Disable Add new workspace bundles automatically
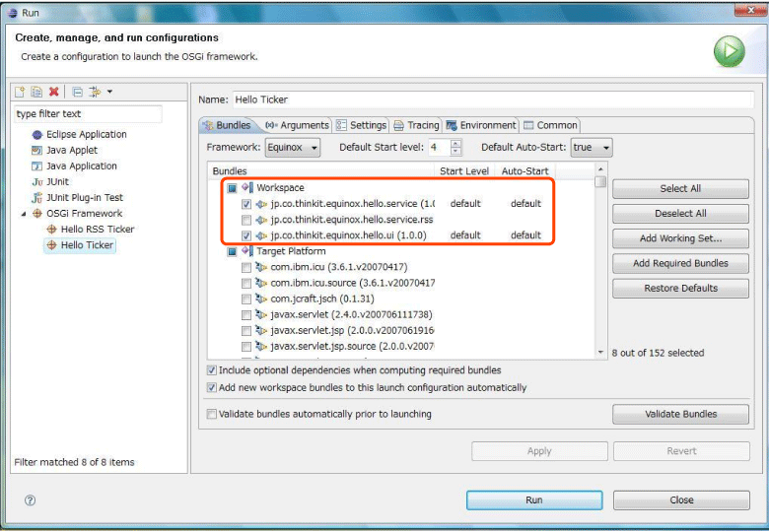 click(211, 387)
